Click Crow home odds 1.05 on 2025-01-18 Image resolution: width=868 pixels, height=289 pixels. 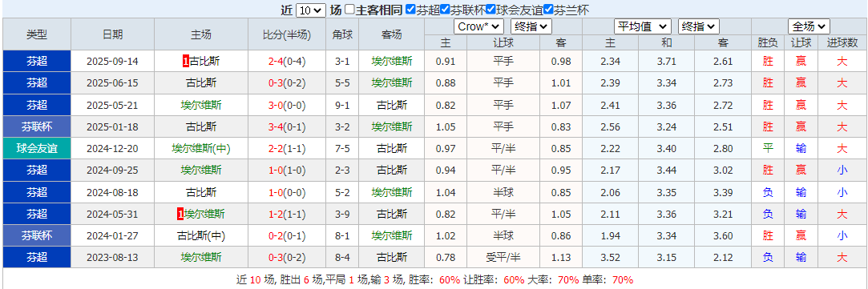446,126
